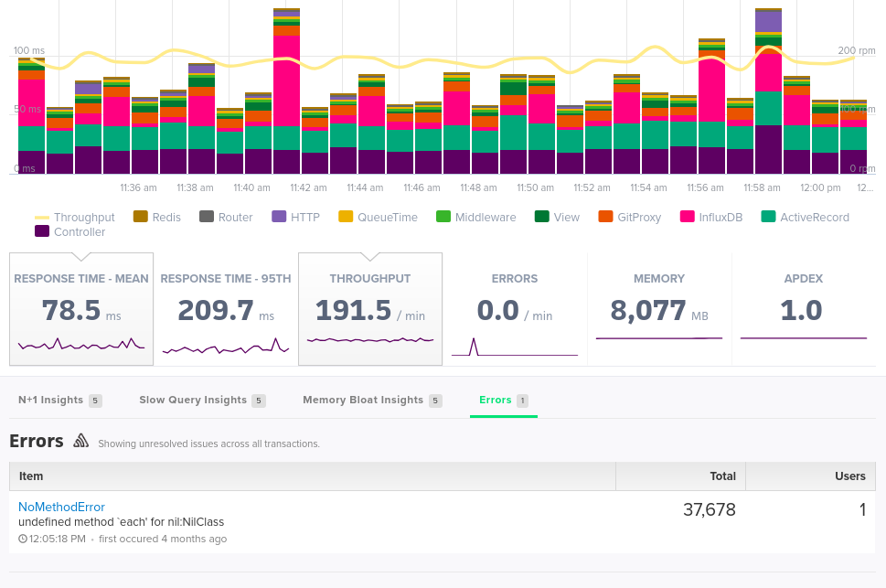Select the Apdex metric card
Screen dimensions: 886x588
(804, 309)
